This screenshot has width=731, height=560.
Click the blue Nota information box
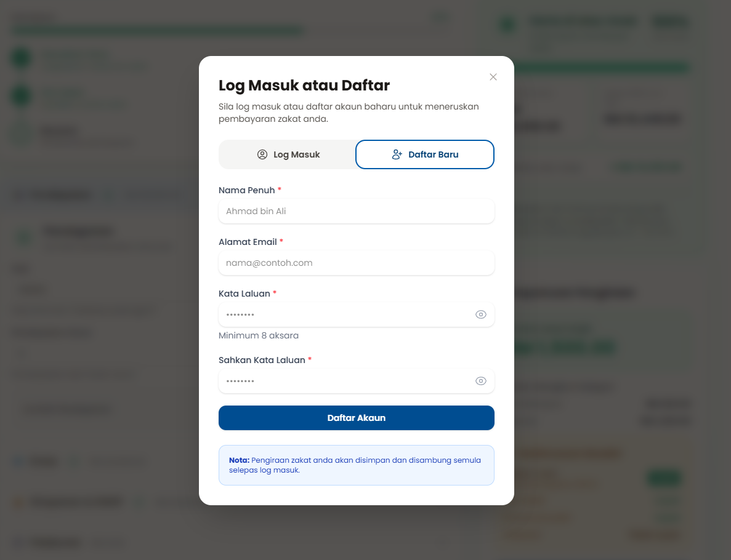[x=356, y=465]
